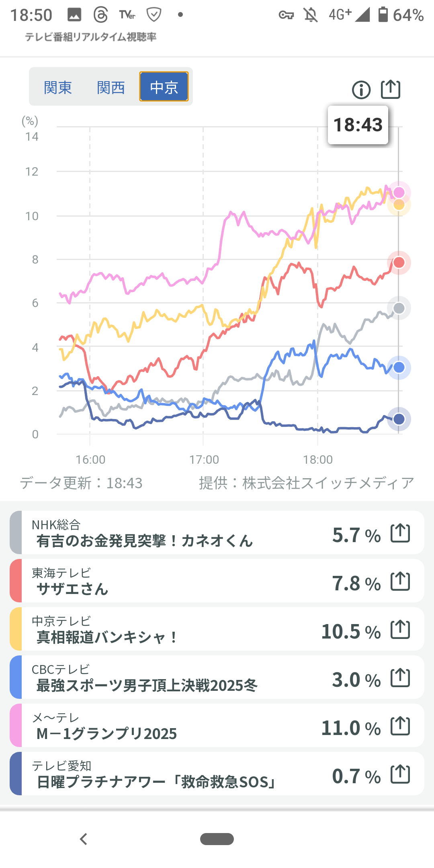Screen dimensions: 434x868
Task: Share the NHK総合 program rating
Action: click(400, 533)
